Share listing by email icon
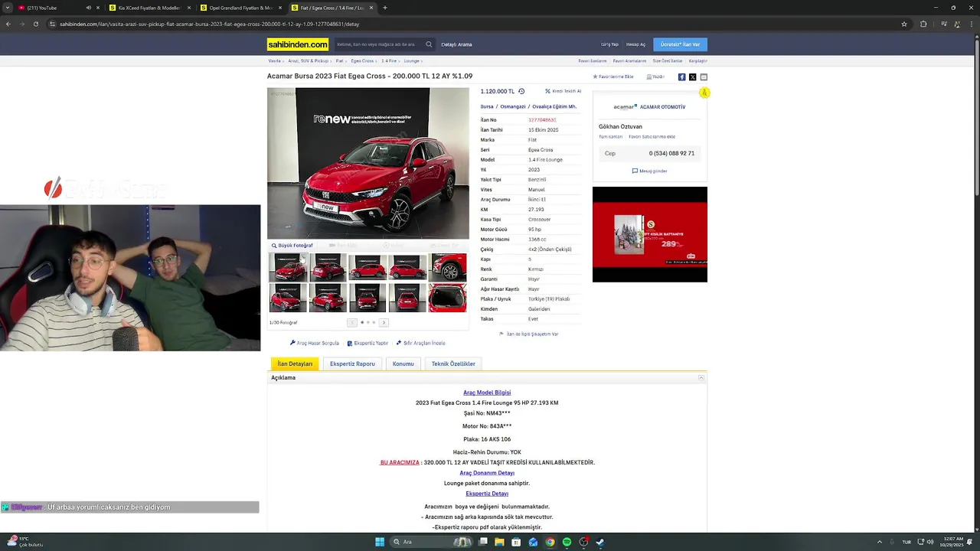The height and width of the screenshot is (551, 980). (x=704, y=77)
